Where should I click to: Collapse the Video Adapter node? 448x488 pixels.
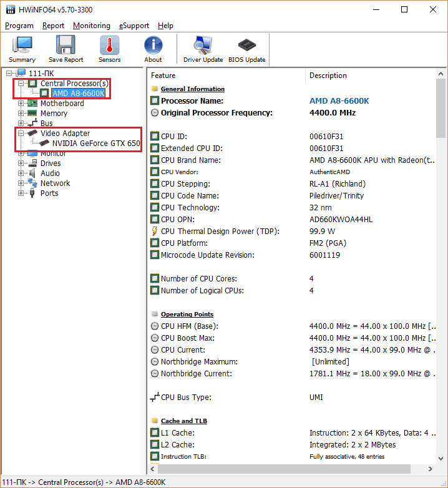point(21,133)
